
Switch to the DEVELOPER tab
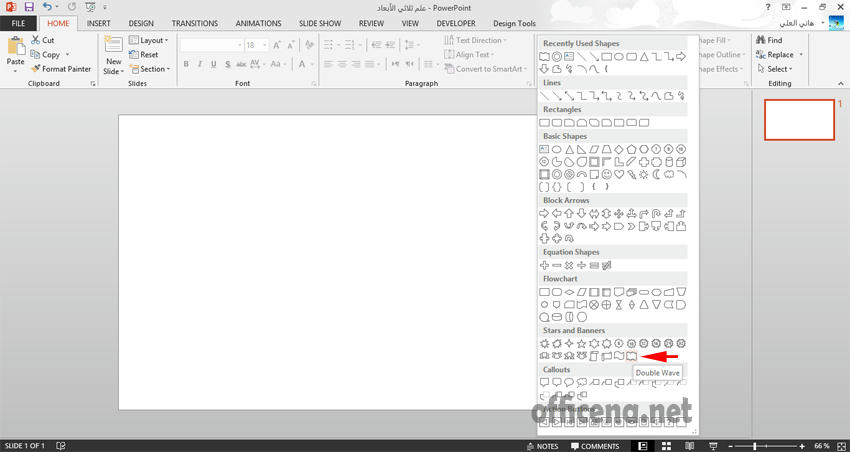click(456, 23)
